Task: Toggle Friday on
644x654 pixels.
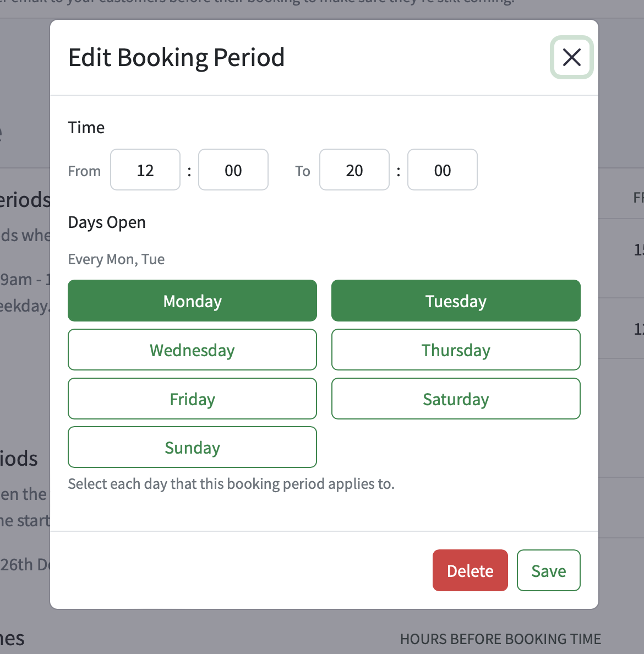Action: point(192,399)
